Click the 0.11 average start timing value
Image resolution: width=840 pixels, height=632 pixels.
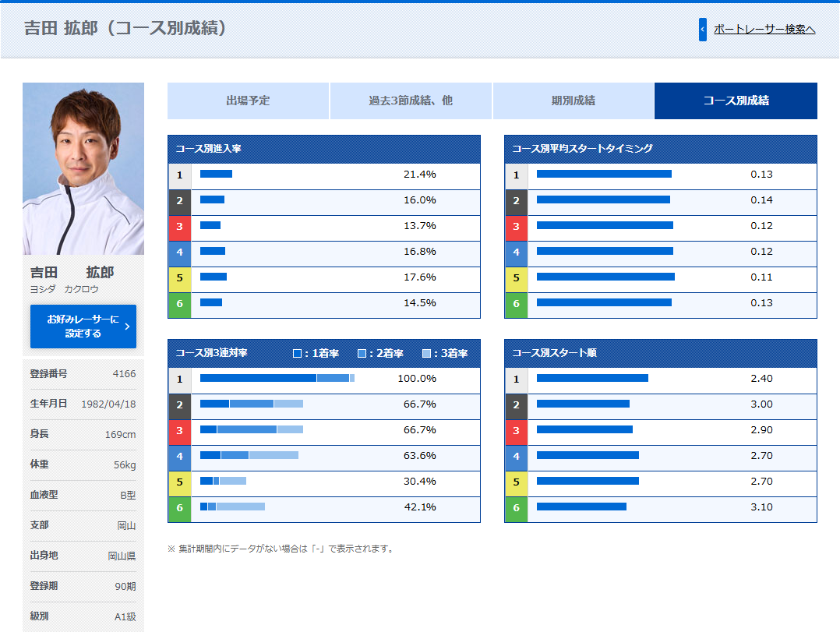coord(761,277)
